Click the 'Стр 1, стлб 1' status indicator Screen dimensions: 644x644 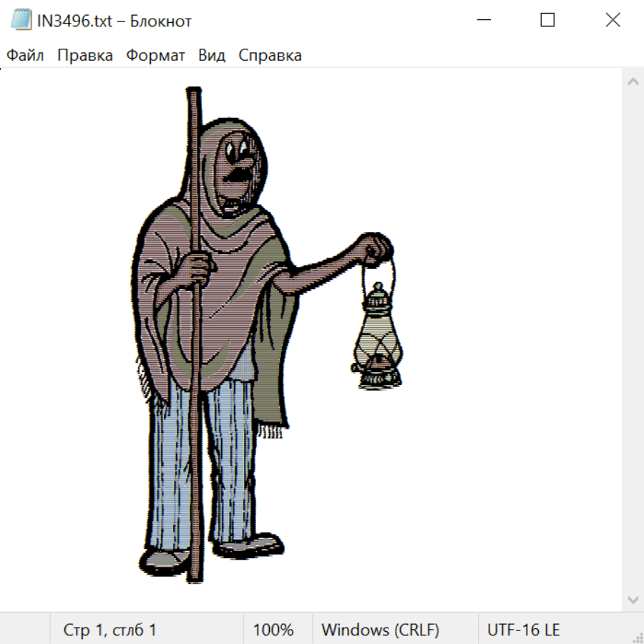(109, 630)
